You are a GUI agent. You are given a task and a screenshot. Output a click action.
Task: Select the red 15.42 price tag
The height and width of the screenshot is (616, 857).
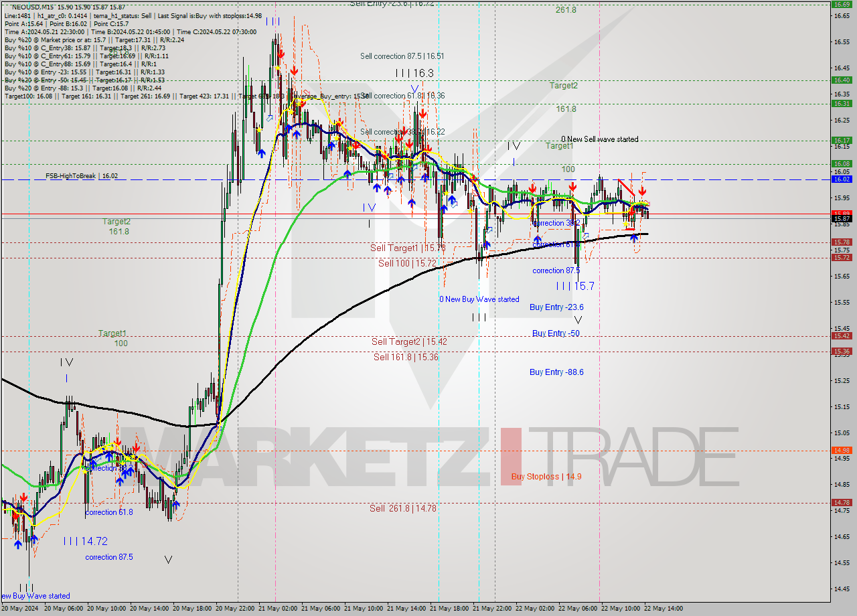pos(842,335)
